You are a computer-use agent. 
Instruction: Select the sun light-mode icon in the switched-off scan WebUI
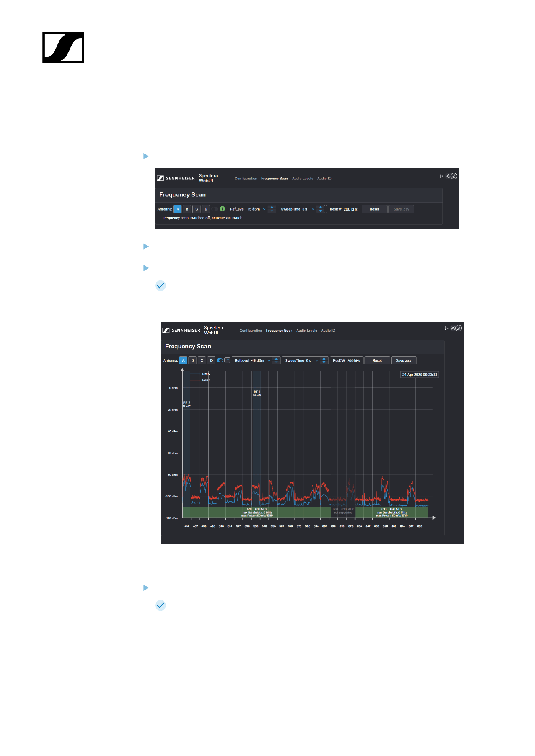point(448,176)
